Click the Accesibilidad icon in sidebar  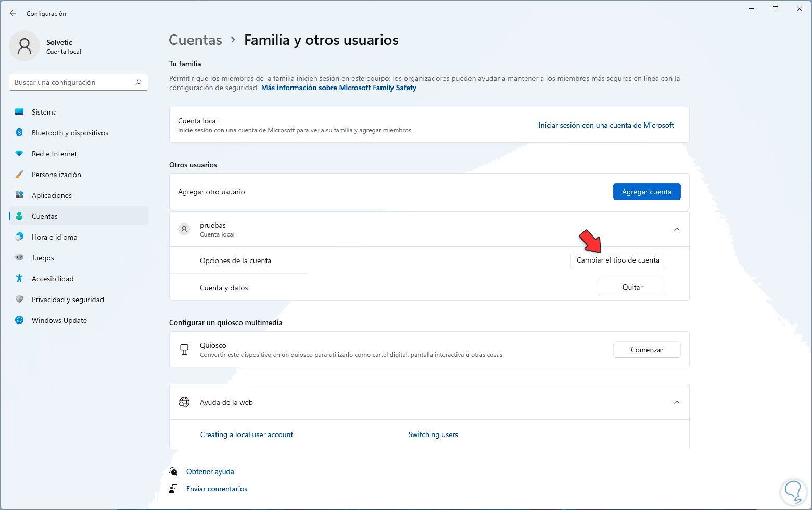19,279
